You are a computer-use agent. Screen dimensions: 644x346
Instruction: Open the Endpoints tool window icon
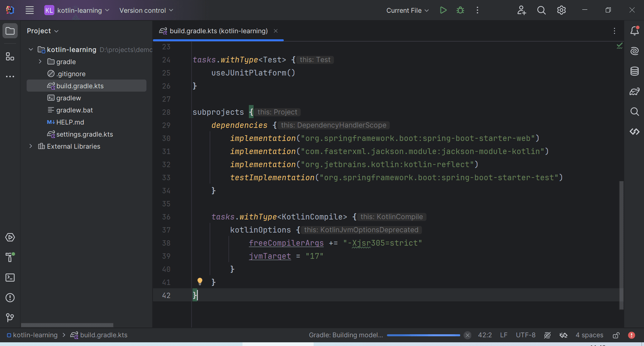(634, 132)
